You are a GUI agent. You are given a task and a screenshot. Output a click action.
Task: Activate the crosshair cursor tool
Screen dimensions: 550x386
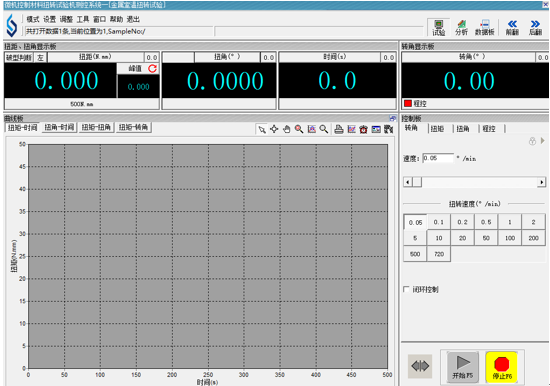274,129
